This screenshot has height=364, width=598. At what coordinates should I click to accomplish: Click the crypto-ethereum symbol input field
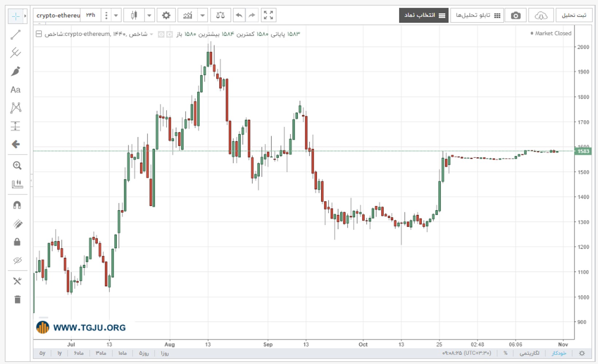[x=58, y=15]
